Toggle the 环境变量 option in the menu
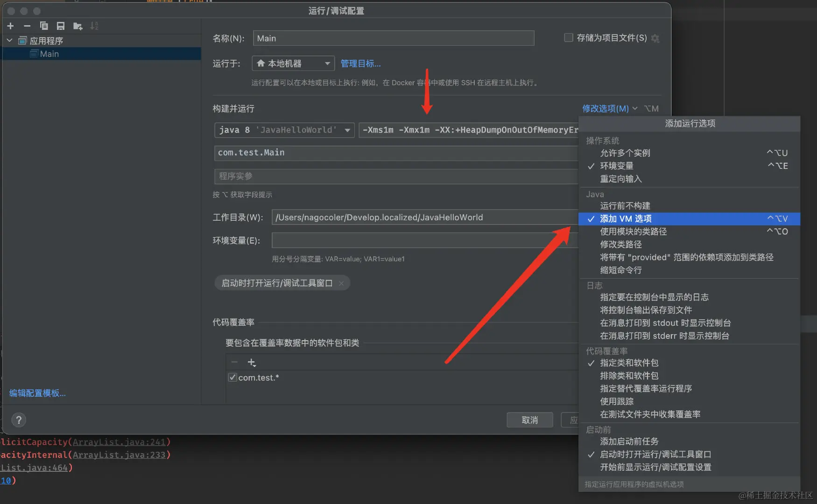Viewport: 817px width, 504px height. click(x=689, y=166)
